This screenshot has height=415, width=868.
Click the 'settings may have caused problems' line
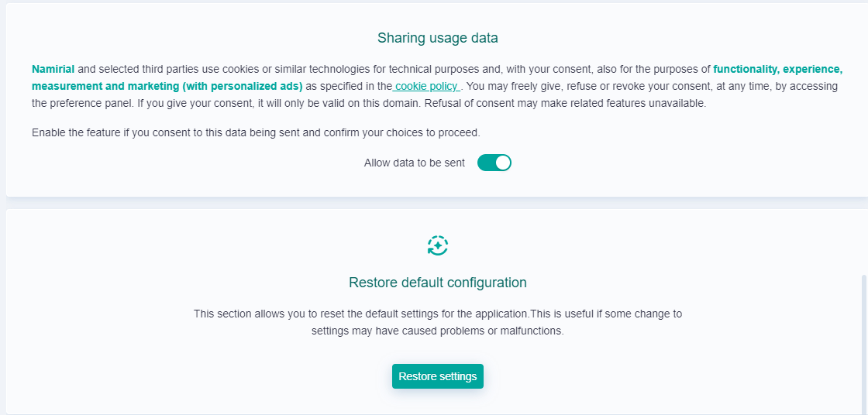(438, 331)
